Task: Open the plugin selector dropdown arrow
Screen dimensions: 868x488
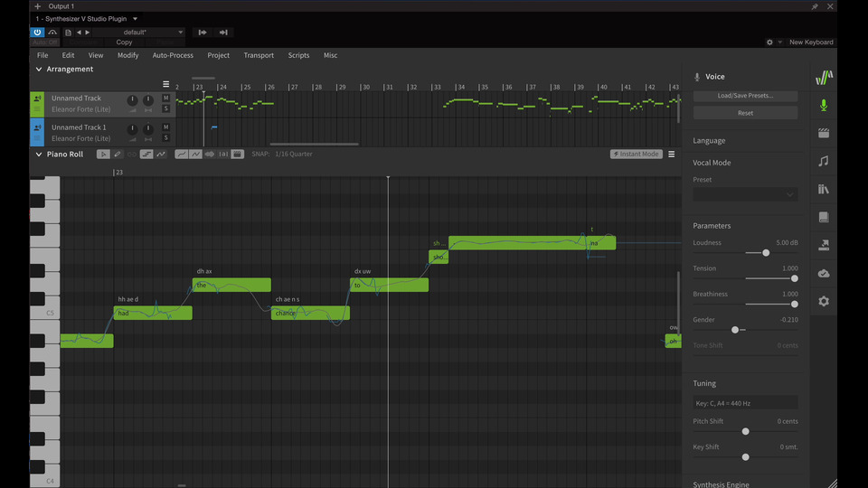Action: pyautogui.click(x=135, y=19)
